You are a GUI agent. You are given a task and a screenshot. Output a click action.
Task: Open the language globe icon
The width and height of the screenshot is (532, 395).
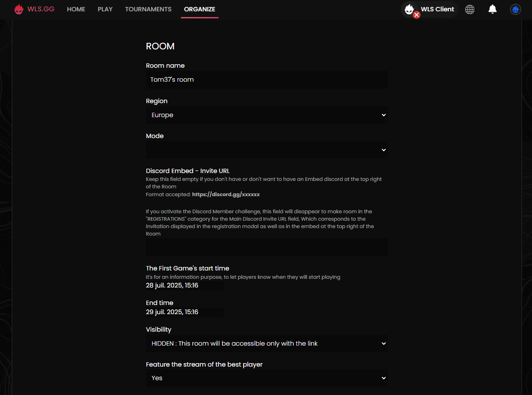pos(469,9)
